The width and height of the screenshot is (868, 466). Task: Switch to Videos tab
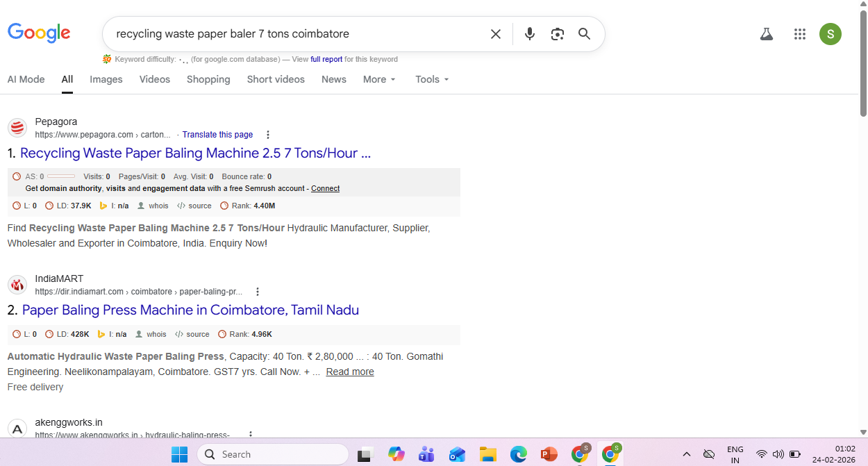(155, 79)
